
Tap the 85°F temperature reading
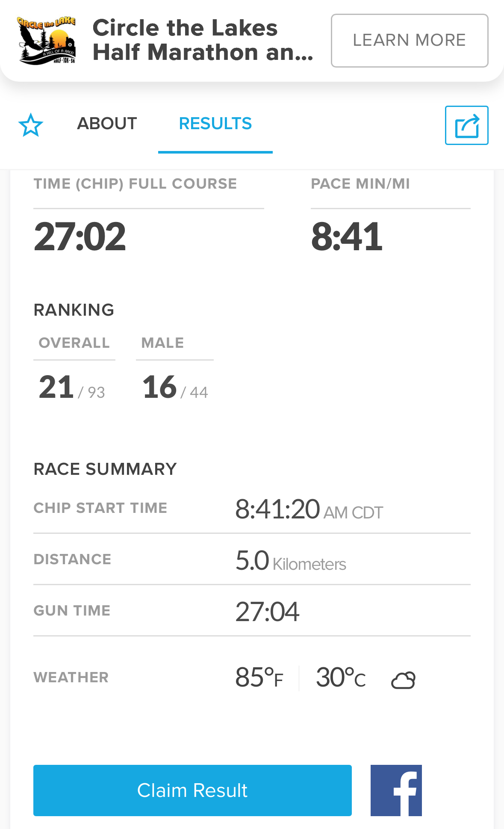[x=259, y=678]
